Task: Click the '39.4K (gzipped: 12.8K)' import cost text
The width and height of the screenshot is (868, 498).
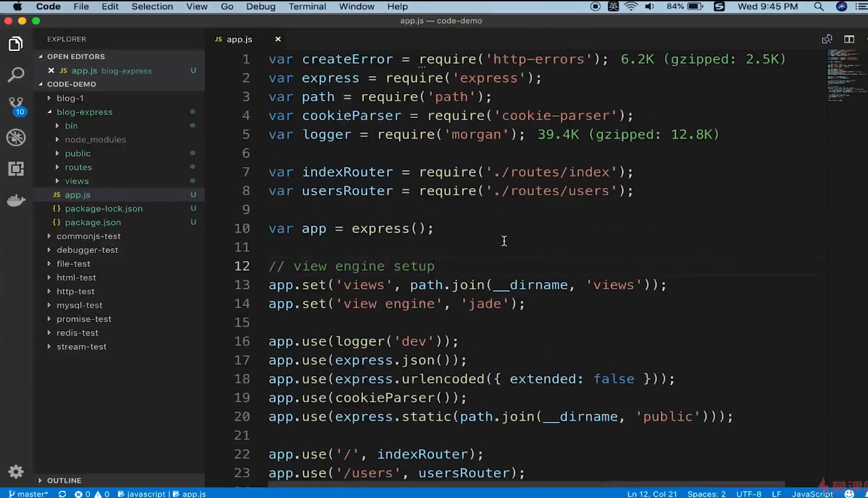Action: pyautogui.click(x=628, y=134)
